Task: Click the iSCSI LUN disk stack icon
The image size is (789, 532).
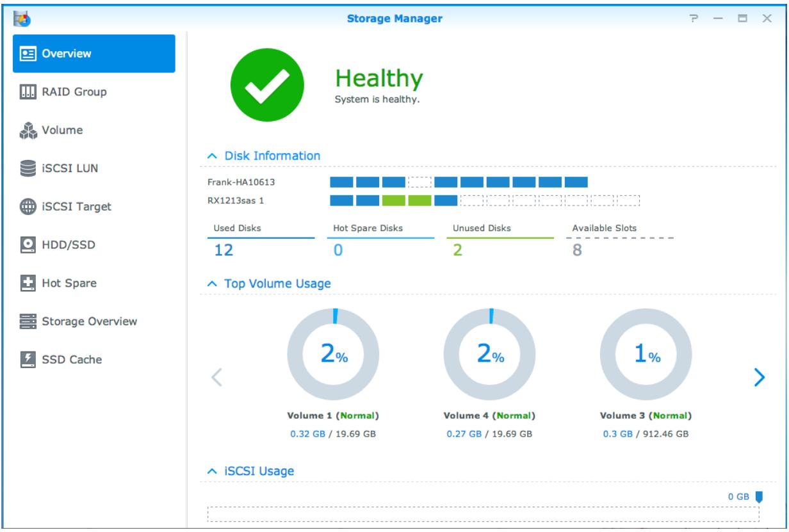Action: 29,169
